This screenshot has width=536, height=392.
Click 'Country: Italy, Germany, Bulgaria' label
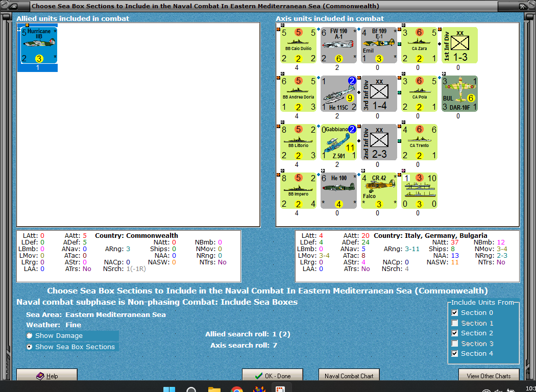430,235
